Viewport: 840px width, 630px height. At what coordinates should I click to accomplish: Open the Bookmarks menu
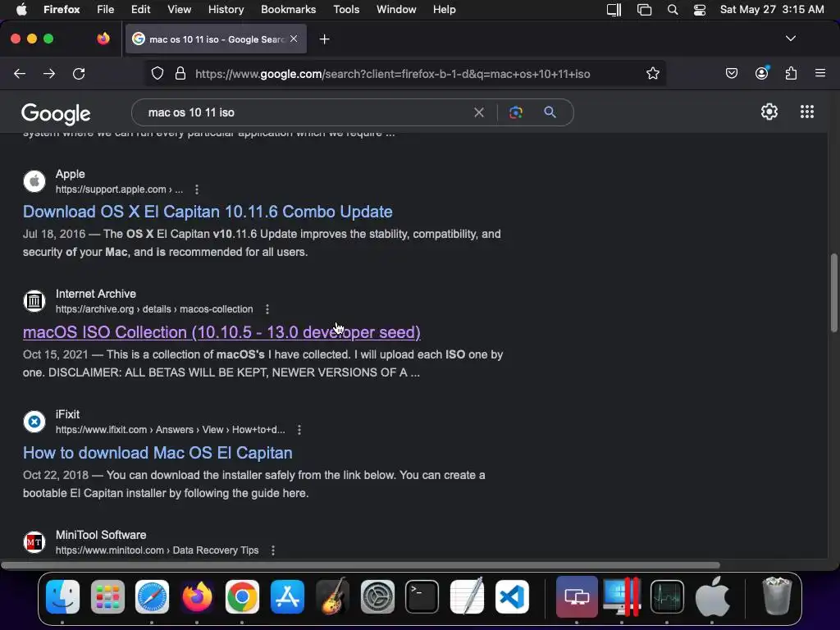click(x=288, y=10)
